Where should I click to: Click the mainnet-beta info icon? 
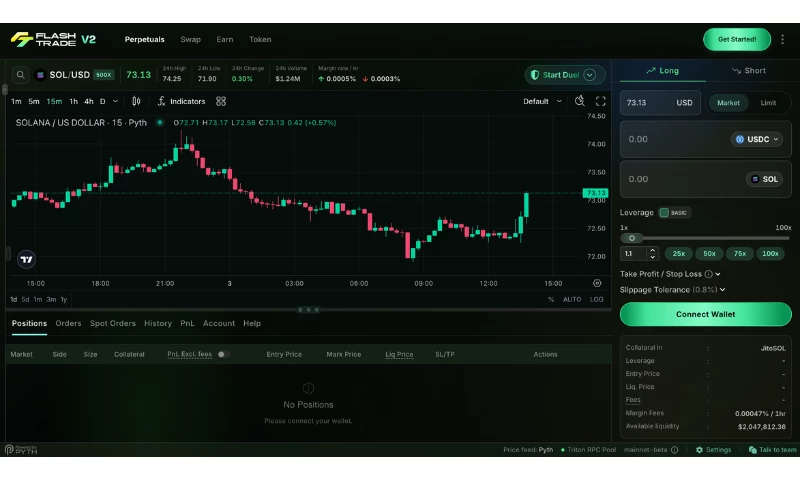[674, 450]
